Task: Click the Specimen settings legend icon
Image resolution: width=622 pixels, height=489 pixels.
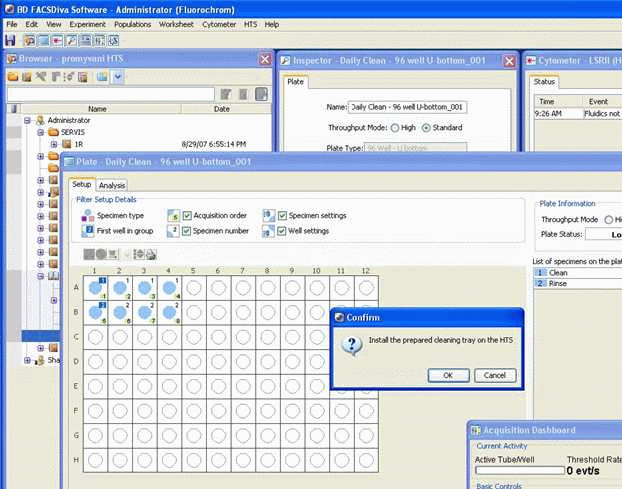Action: click(x=269, y=215)
